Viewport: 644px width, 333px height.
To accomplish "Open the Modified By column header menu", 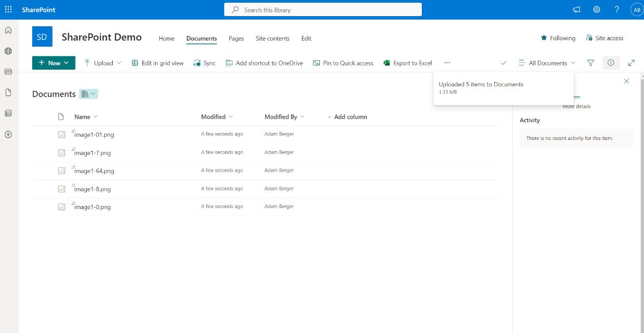I will (x=284, y=116).
